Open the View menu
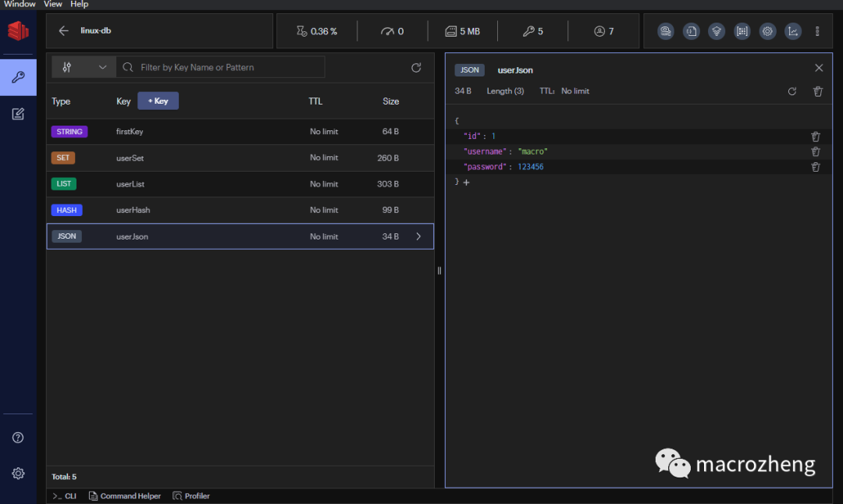 tap(53, 5)
